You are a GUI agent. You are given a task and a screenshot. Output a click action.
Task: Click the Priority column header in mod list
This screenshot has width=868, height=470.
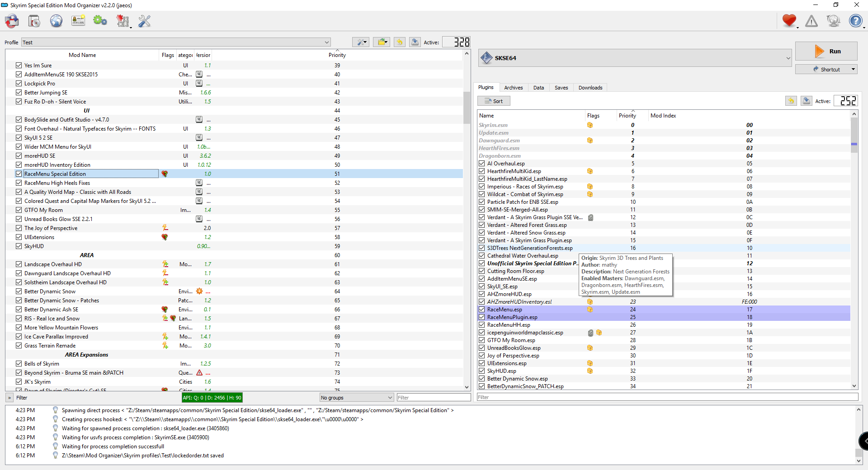point(337,55)
